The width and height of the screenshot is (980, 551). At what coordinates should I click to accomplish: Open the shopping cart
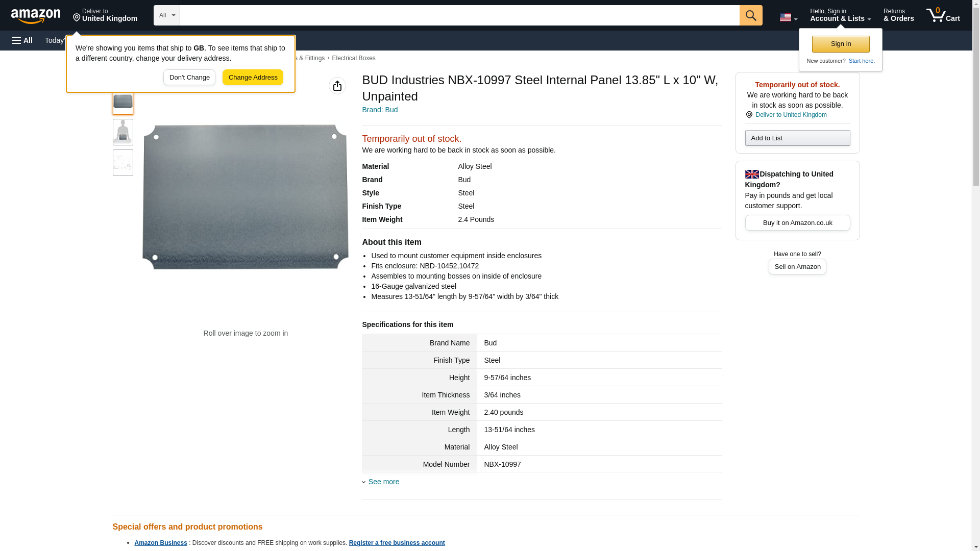(943, 15)
